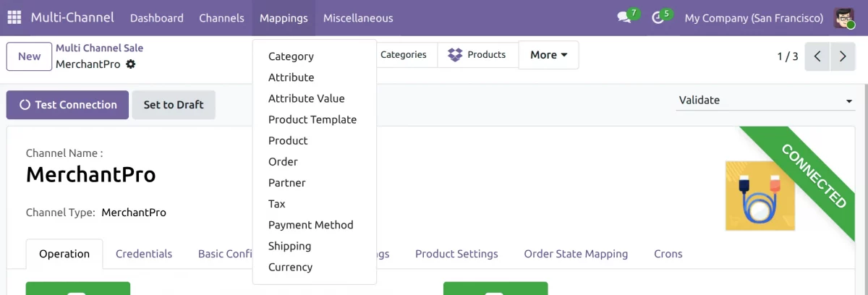Follow the Multi Channel Sale breadcrumb link
868x295 pixels.
point(99,48)
